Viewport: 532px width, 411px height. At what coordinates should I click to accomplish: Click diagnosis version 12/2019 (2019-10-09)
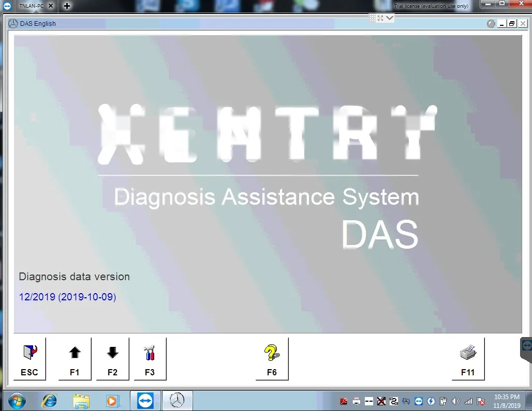tap(67, 297)
